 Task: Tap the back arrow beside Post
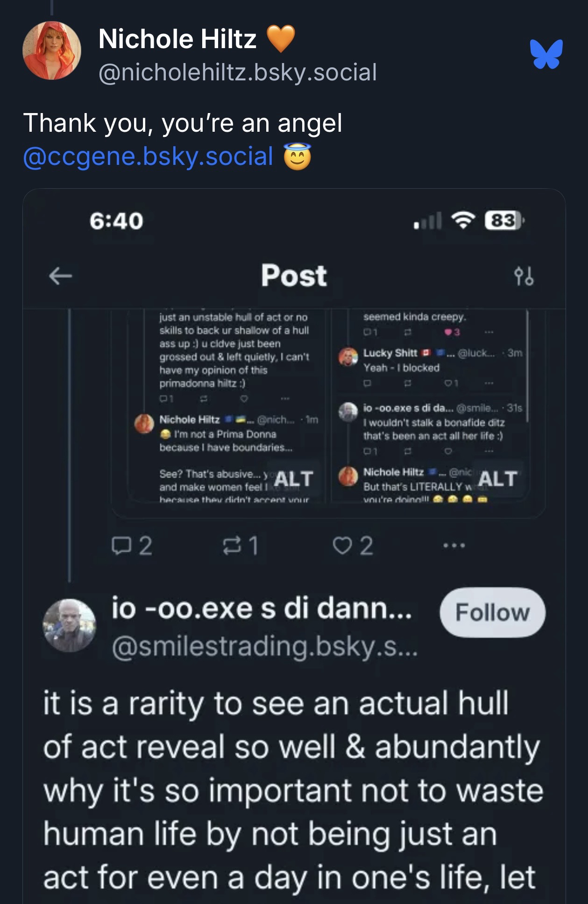[x=61, y=276]
